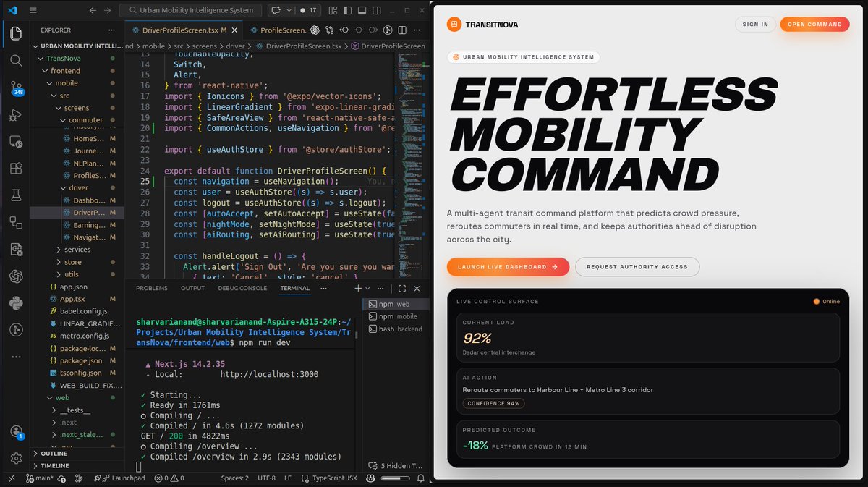Image resolution: width=868 pixels, height=487 pixels.
Task: Open the Search view in activity bar
Action: (16, 60)
